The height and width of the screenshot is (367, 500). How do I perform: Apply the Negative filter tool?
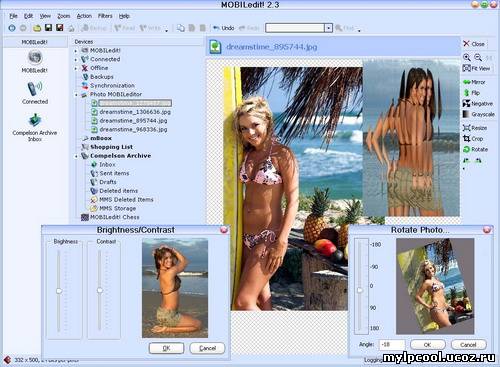[x=478, y=104]
